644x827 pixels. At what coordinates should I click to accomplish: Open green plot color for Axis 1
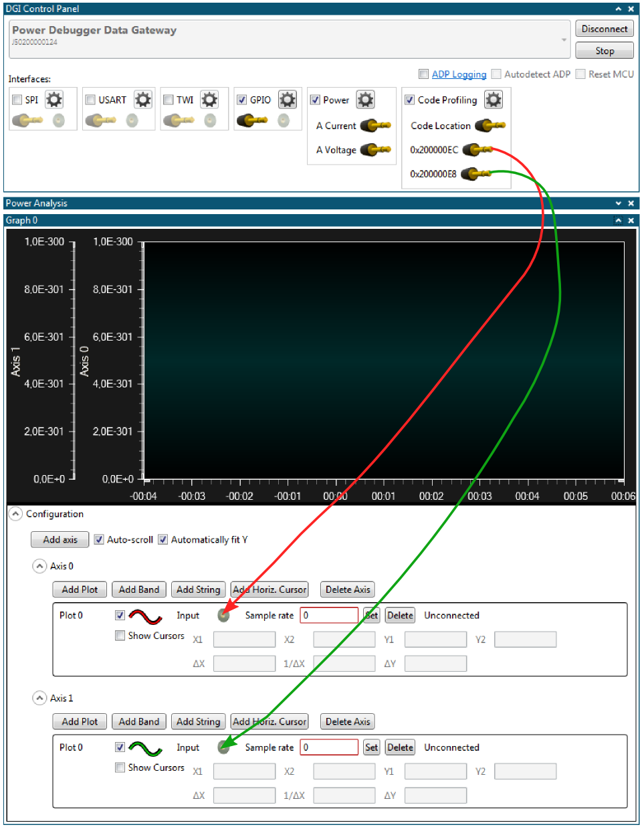(145, 747)
